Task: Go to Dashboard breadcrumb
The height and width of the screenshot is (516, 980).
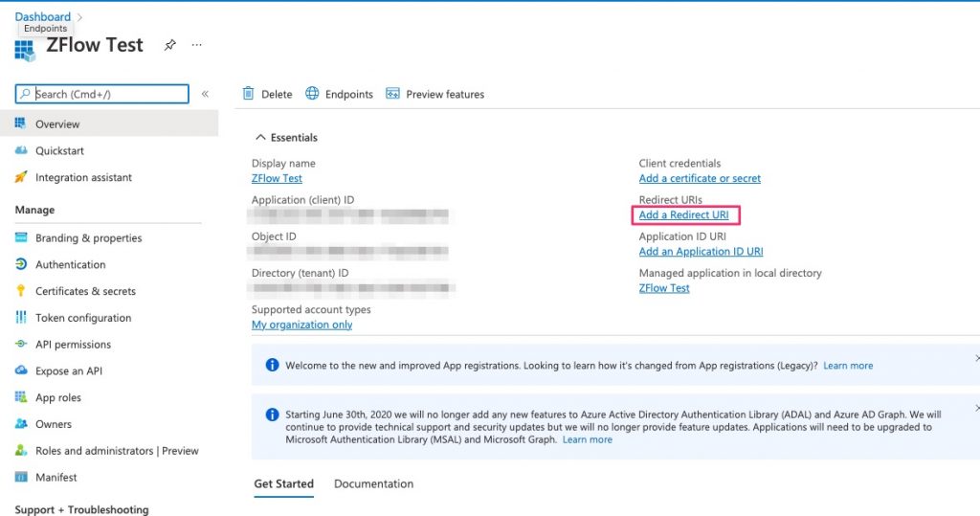Action: [42, 16]
